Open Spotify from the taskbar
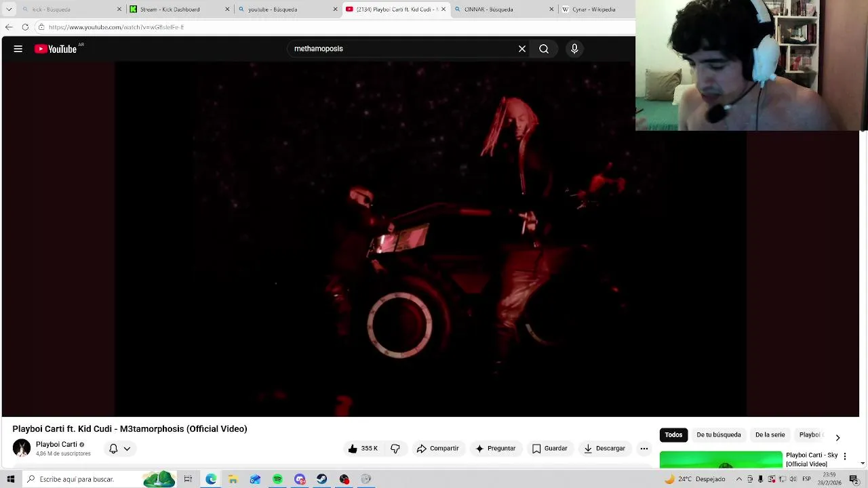 coord(277,479)
